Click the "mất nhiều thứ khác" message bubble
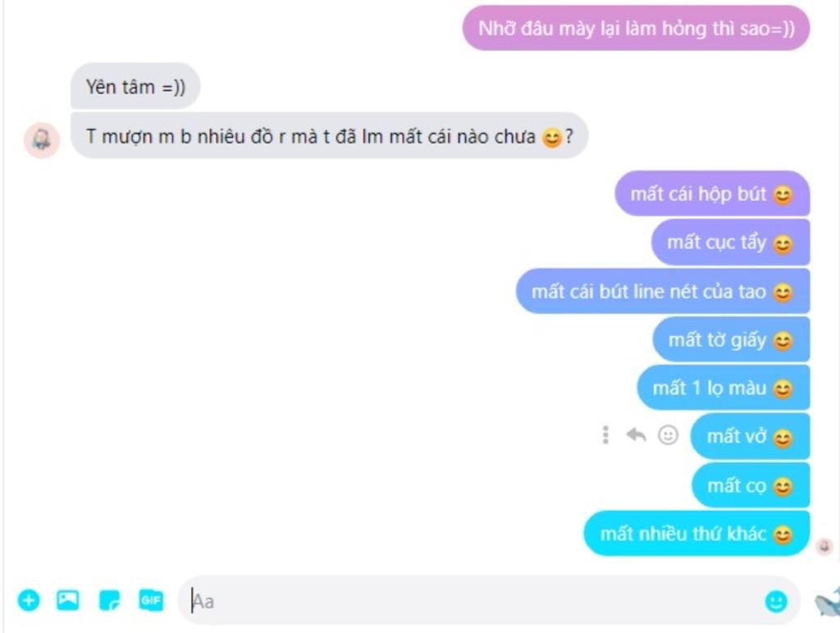 pyautogui.click(x=696, y=534)
